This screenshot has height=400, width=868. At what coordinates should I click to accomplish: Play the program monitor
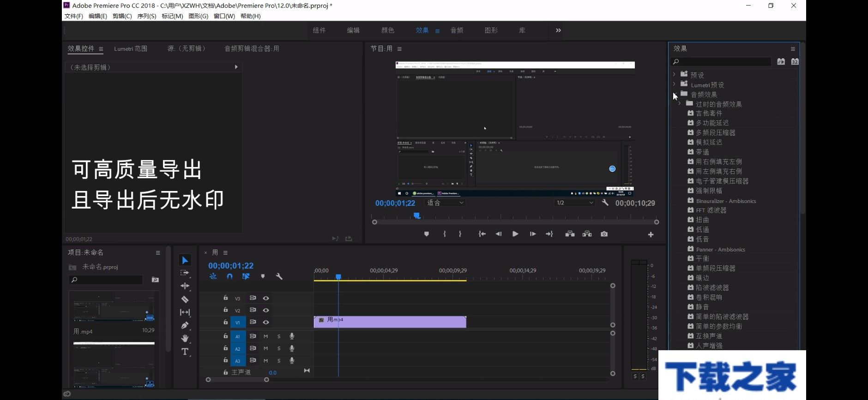pyautogui.click(x=515, y=234)
